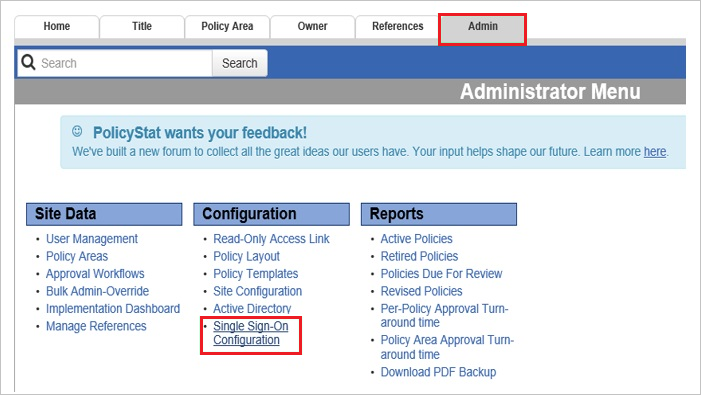Click the Site Data section header
Image resolution: width=701 pixels, height=395 pixels.
click(x=104, y=214)
